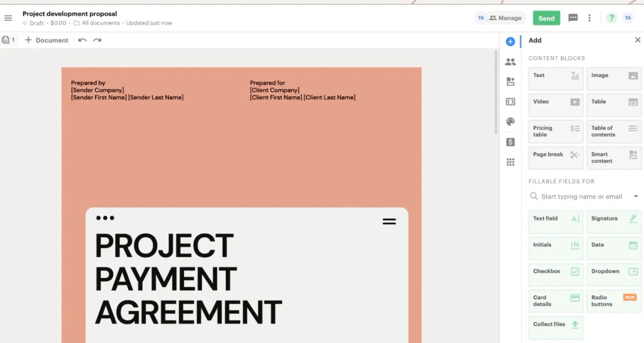The width and height of the screenshot is (644, 343).
Task: Select the Pricing table block
Action: (555, 131)
